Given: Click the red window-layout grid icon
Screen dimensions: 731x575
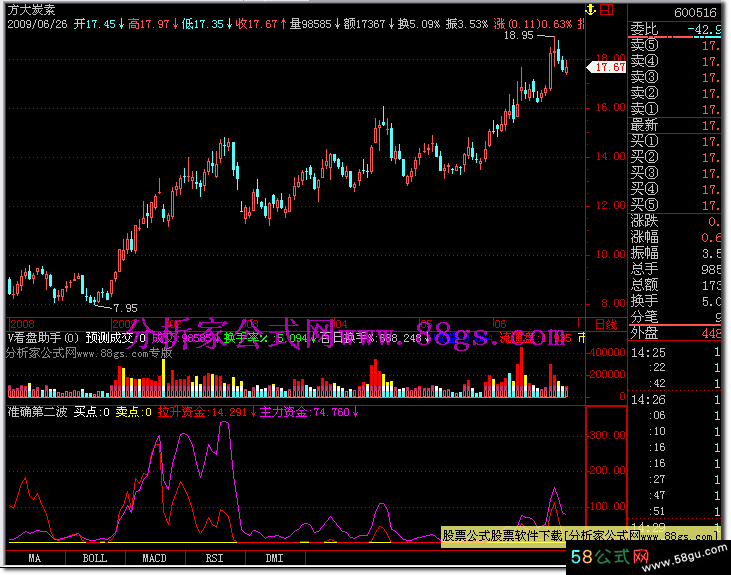Looking at the screenshot, I should 607,9.
